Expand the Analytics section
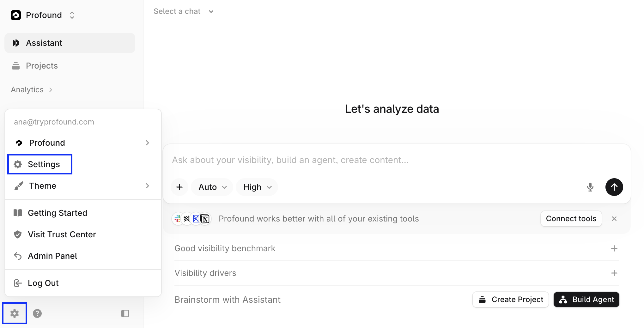This screenshot has height=328, width=644. click(32, 90)
